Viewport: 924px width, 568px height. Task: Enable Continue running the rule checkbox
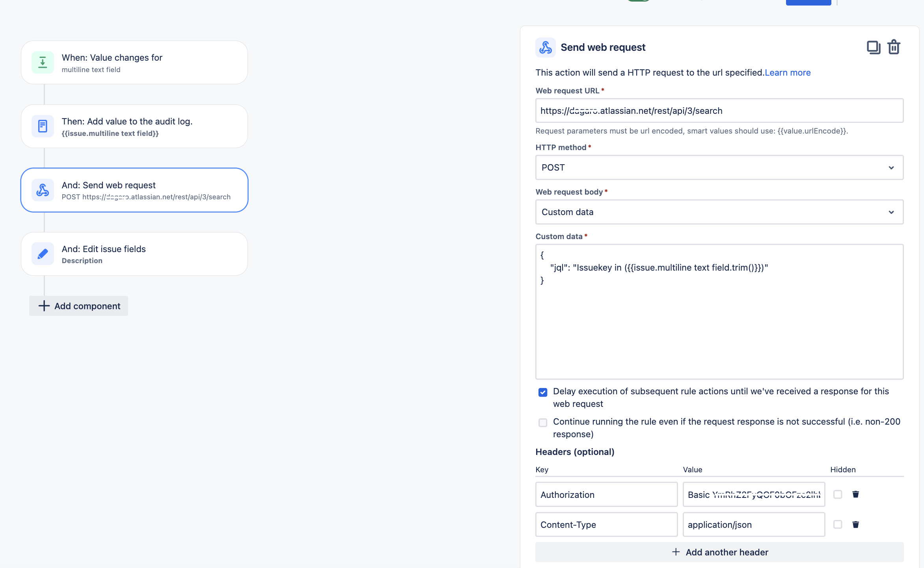coord(543,422)
